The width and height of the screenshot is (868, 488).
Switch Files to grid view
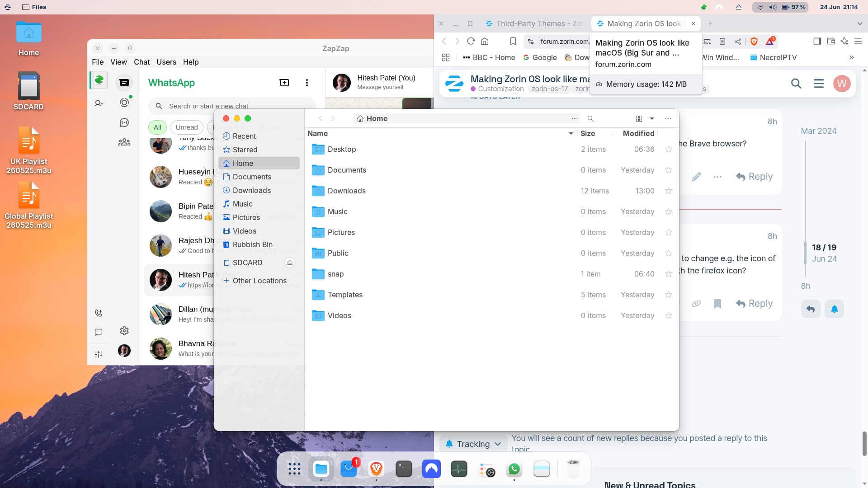[x=639, y=118]
